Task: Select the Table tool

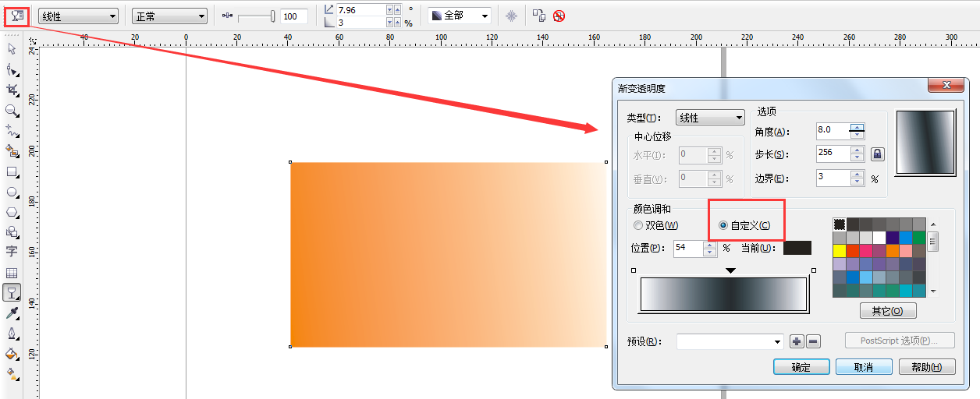Action: (12, 273)
